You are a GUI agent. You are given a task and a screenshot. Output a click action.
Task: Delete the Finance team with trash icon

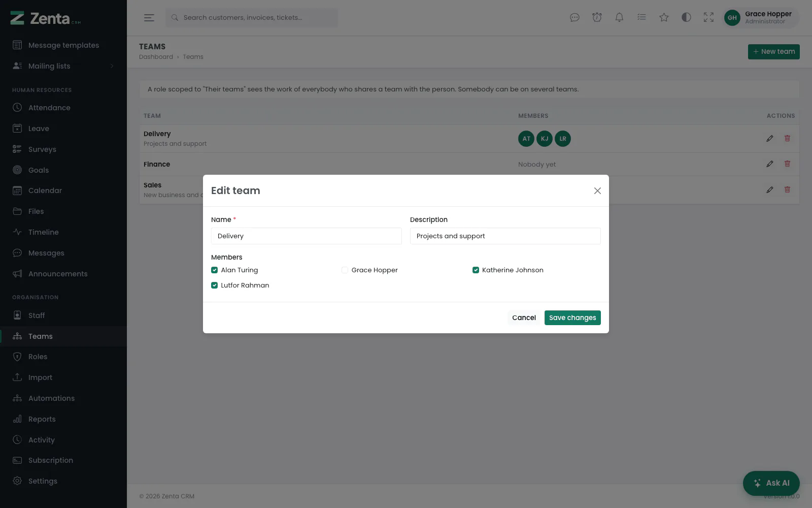pos(787,164)
